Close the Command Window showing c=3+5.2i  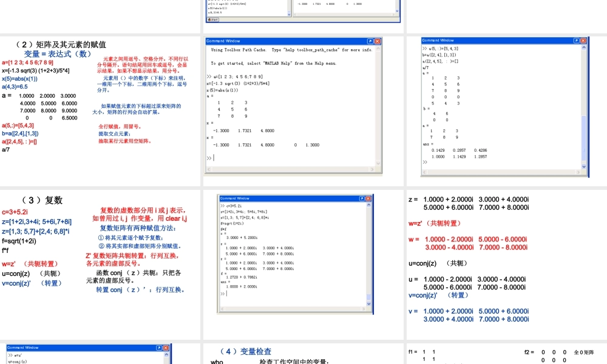(x=368, y=198)
